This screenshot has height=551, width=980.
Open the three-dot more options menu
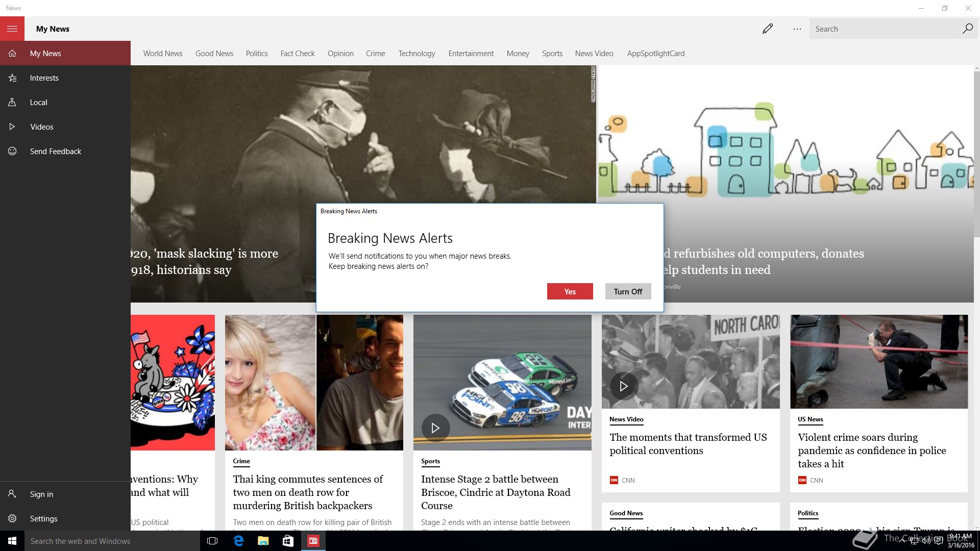pos(797,29)
